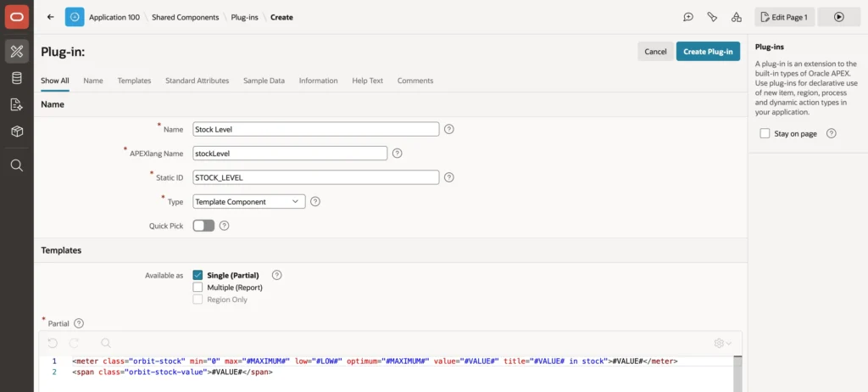Screen dimensions: 868x392
Task: Click the Create Plug-in button
Action: click(x=708, y=52)
